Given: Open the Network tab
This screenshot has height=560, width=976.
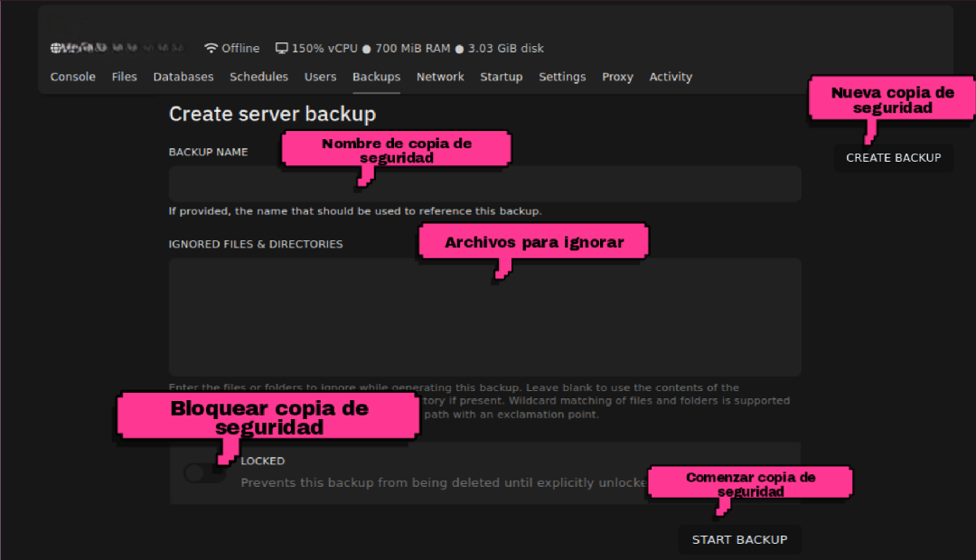Looking at the screenshot, I should pos(440,77).
